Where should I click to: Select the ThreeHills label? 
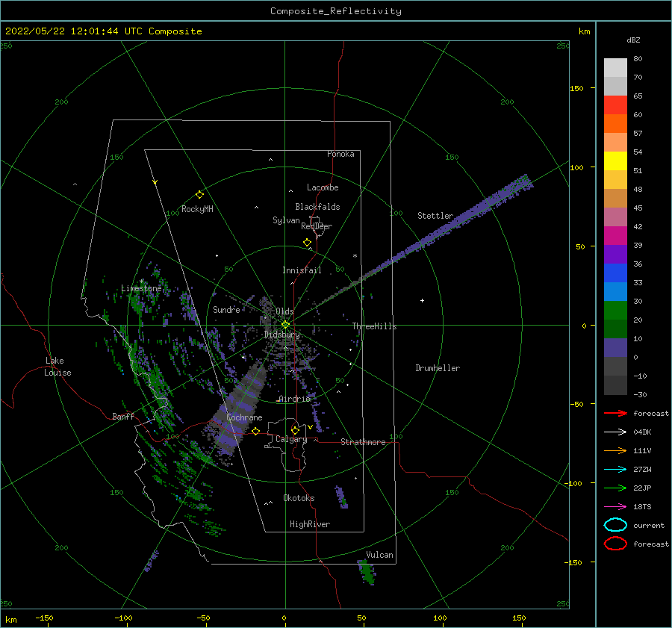[x=375, y=326]
